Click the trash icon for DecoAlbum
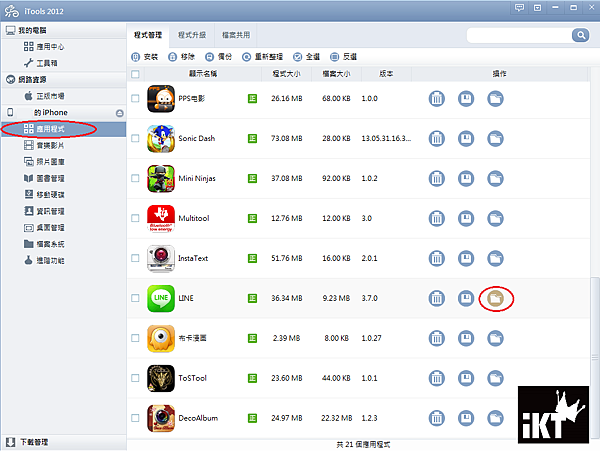The height and width of the screenshot is (457, 600). pyautogui.click(x=436, y=418)
